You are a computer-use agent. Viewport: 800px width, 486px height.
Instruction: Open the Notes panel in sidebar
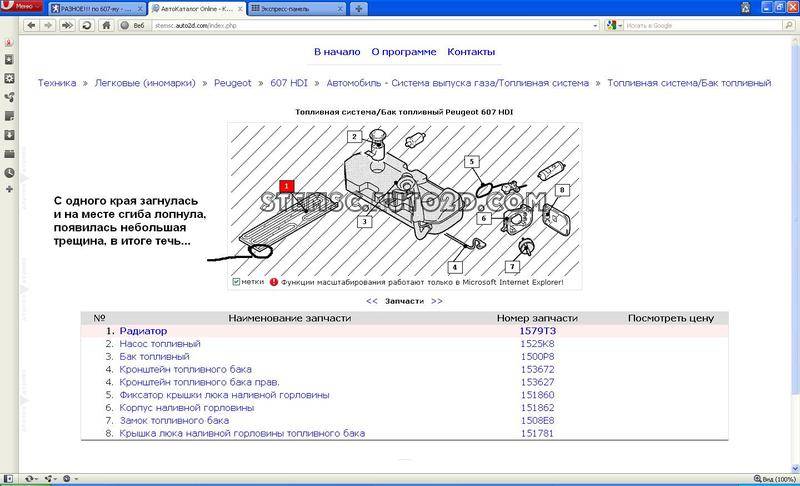[9, 116]
